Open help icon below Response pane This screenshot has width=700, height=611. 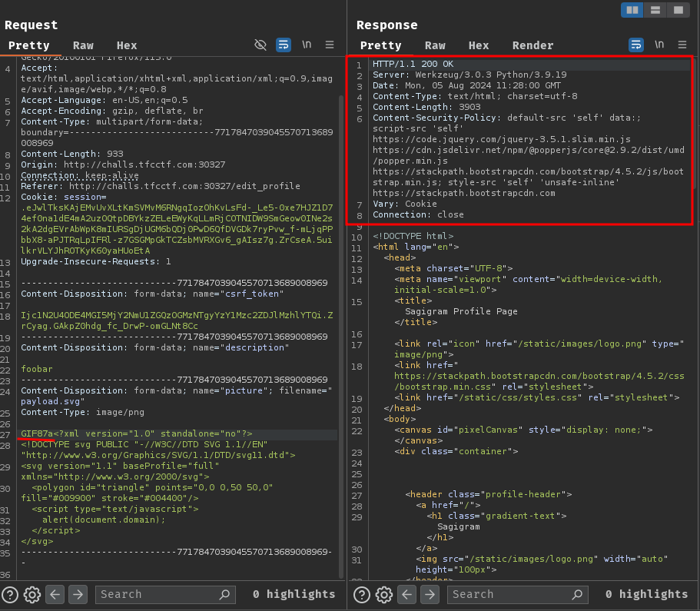[x=362, y=594]
